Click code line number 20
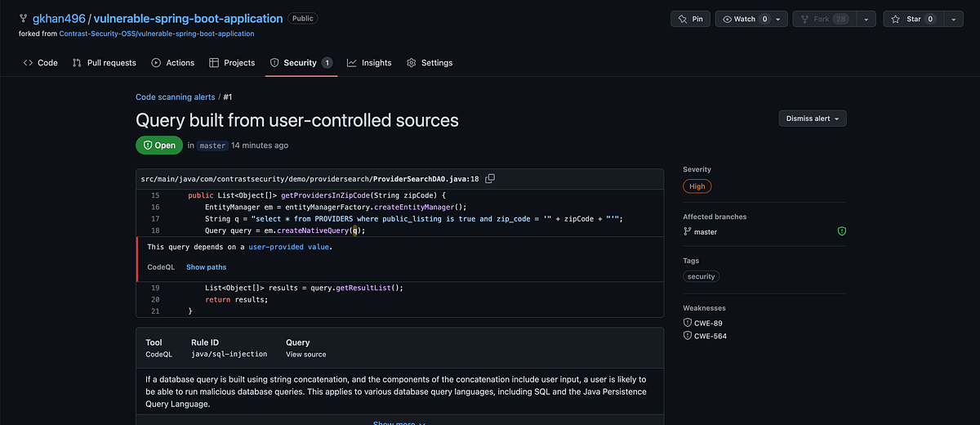 155,300
